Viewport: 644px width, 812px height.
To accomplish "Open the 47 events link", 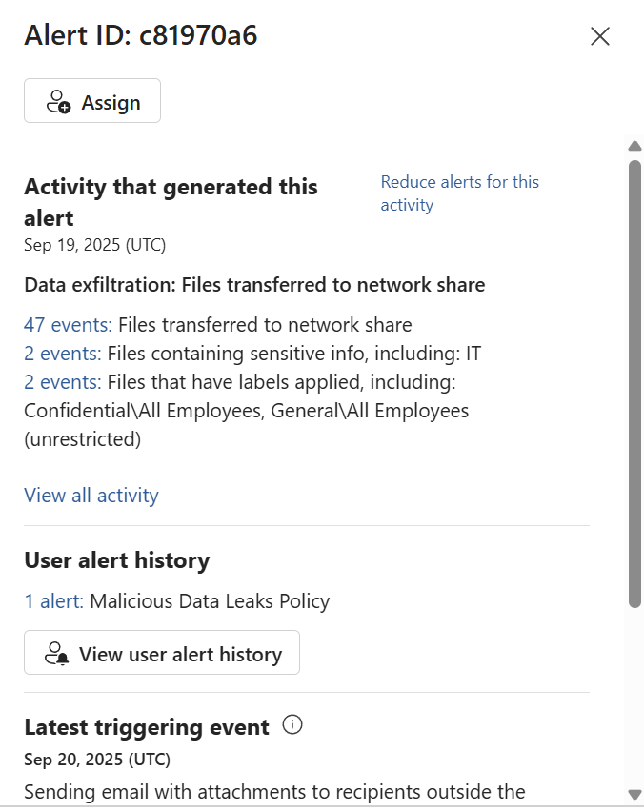I will pos(68,325).
